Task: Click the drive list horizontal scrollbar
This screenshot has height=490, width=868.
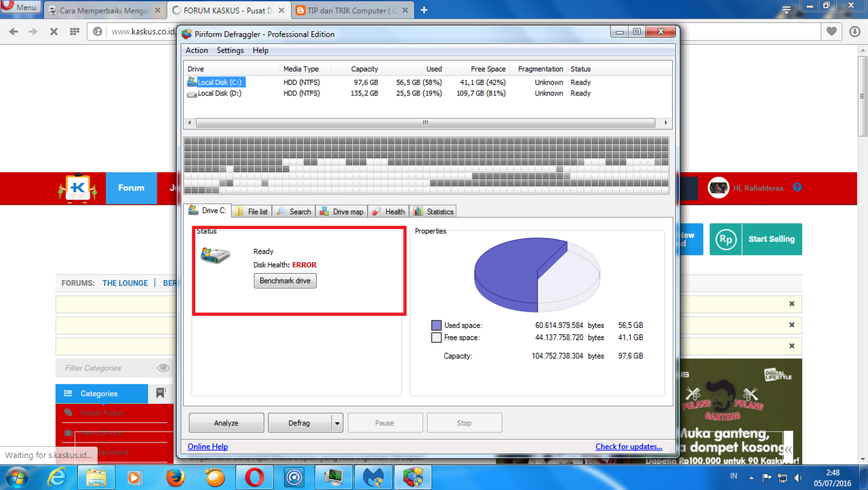Action: (x=425, y=123)
